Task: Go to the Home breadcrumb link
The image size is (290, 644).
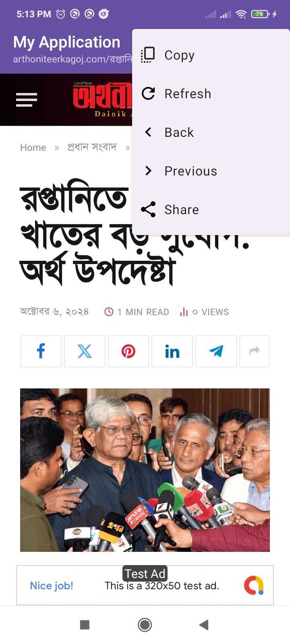Action: (33, 148)
